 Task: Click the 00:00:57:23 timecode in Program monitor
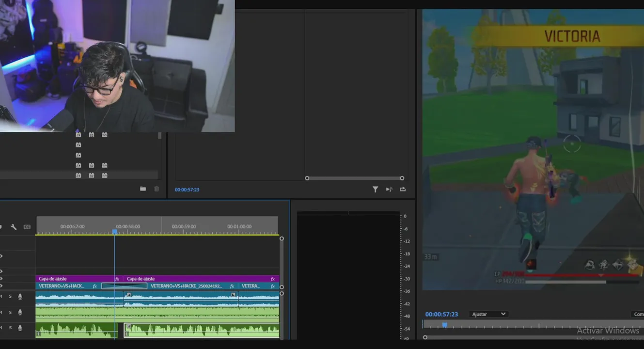click(441, 315)
